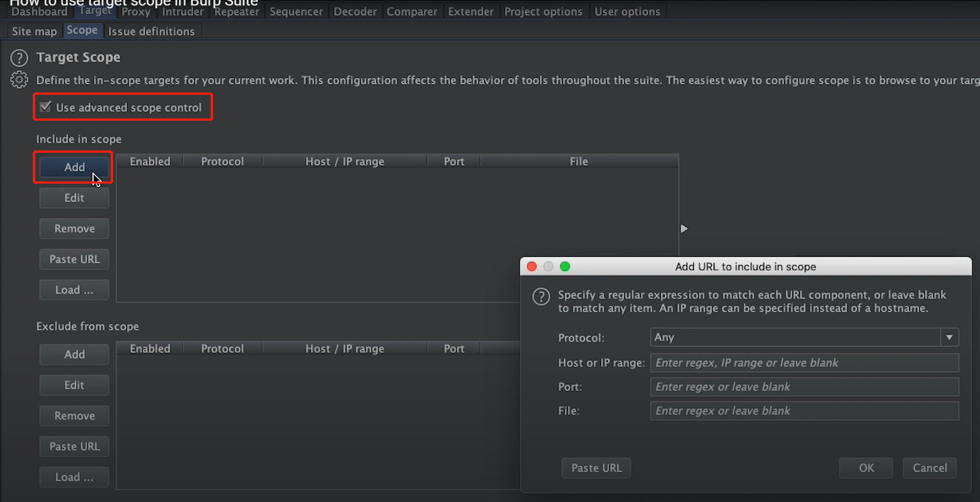Sort Exclude table by Protocol column

[x=222, y=348]
